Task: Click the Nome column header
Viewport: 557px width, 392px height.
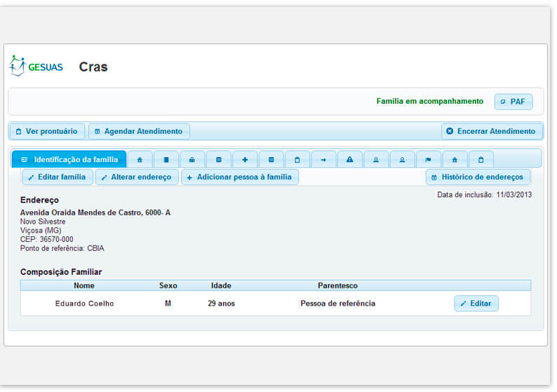Action: tap(84, 285)
